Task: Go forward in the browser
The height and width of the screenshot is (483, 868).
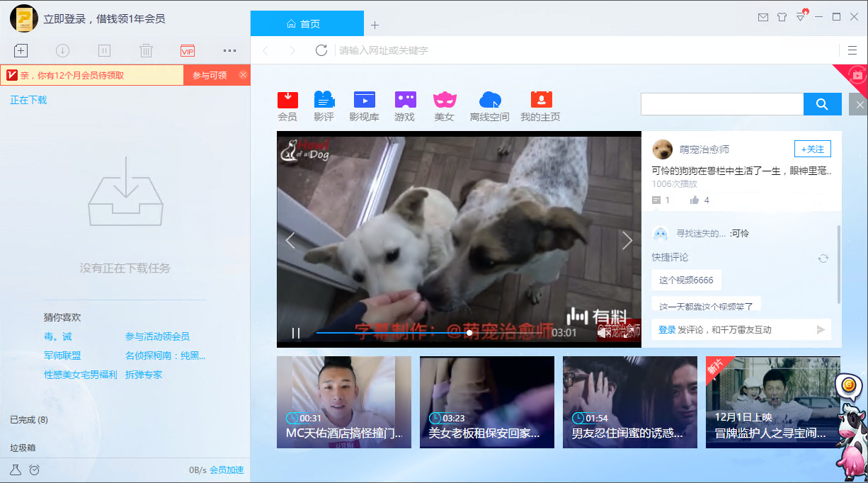Action: (x=292, y=50)
